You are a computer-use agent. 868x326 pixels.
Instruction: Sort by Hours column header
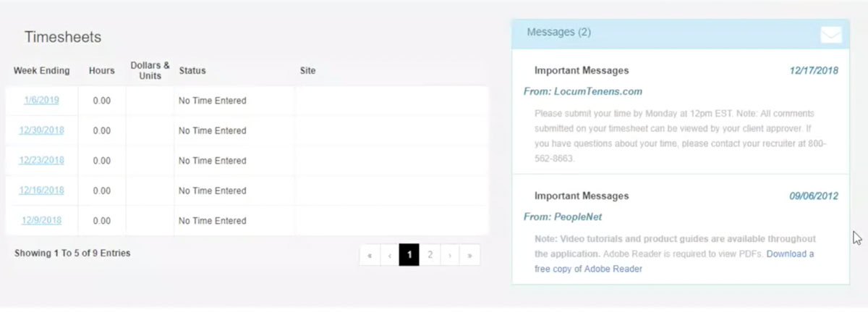[x=102, y=71]
